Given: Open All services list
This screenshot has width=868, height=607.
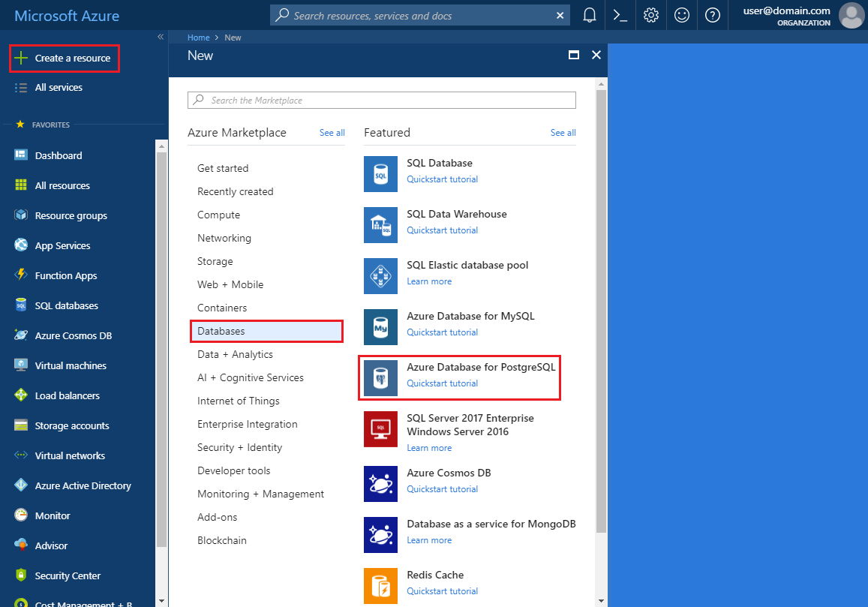Looking at the screenshot, I should click(58, 87).
